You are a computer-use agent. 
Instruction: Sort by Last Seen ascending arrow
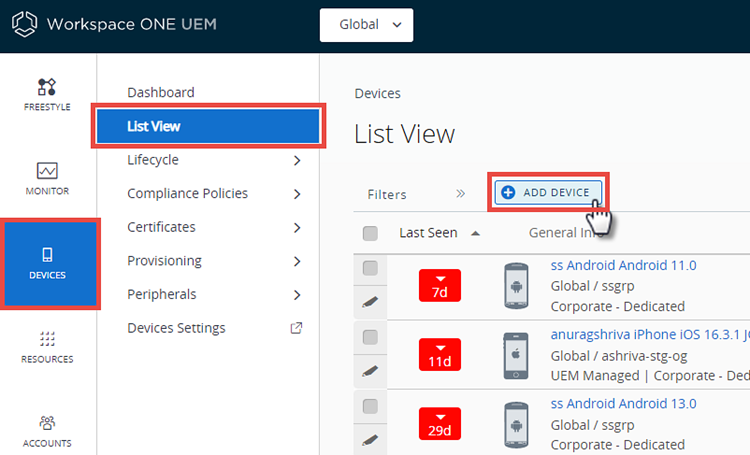(x=475, y=233)
